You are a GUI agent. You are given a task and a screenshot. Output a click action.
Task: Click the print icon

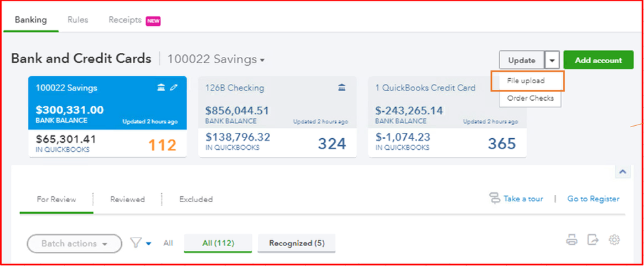pyautogui.click(x=572, y=240)
